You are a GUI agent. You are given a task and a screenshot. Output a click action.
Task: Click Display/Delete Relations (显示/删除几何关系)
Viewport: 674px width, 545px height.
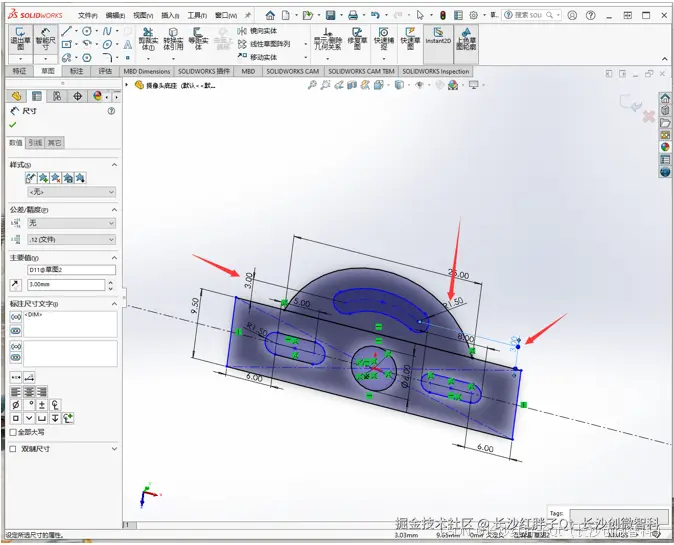[x=328, y=39]
